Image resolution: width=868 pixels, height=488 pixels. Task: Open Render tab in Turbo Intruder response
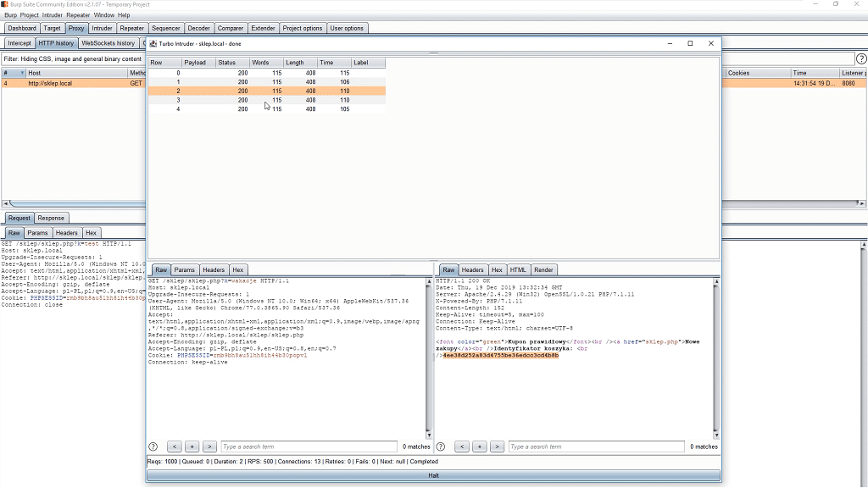coord(543,270)
